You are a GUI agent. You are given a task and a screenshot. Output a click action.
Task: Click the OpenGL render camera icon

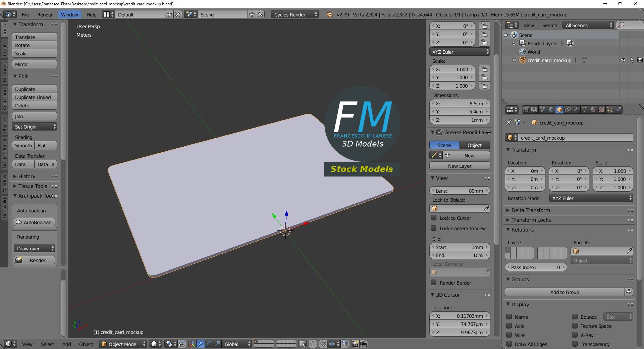coord(355,344)
